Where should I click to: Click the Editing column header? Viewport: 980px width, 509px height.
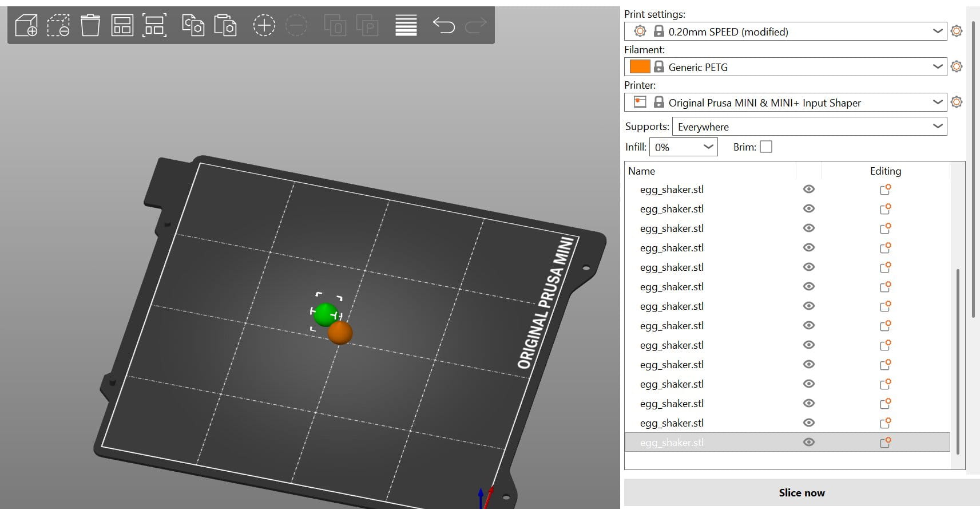pyautogui.click(x=886, y=171)
